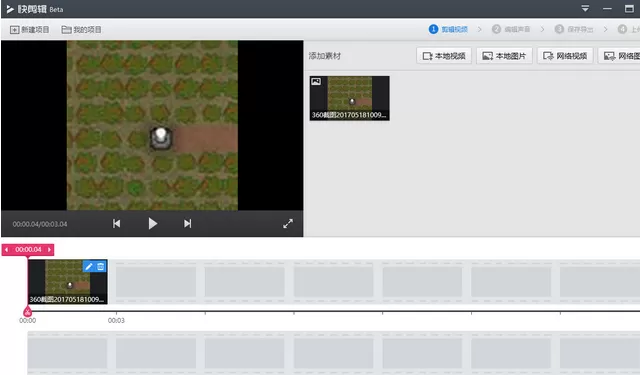Image resolution: width=640 pixels, height=375 pixels.
Task: Click the 快剪辑 app logo
Action: pos(10,9)
